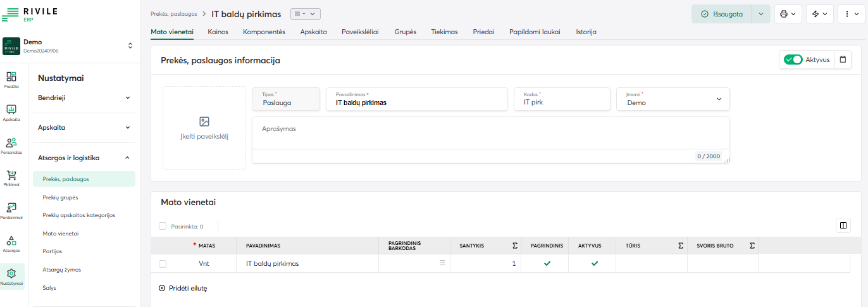Open Pardavimai sales module icon
Viewport: 868px width, 307px height.
click(11, 210)
